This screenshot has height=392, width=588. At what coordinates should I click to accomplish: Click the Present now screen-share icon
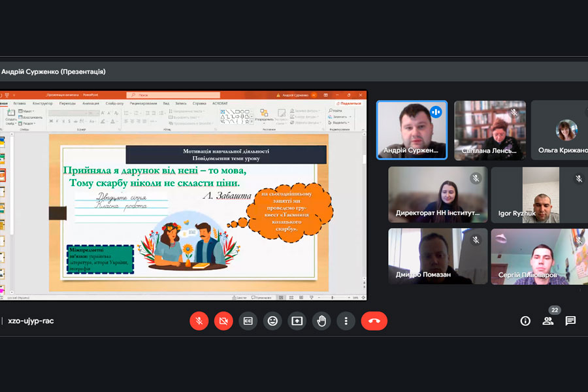pyautogui.click(x=297, y=321)
